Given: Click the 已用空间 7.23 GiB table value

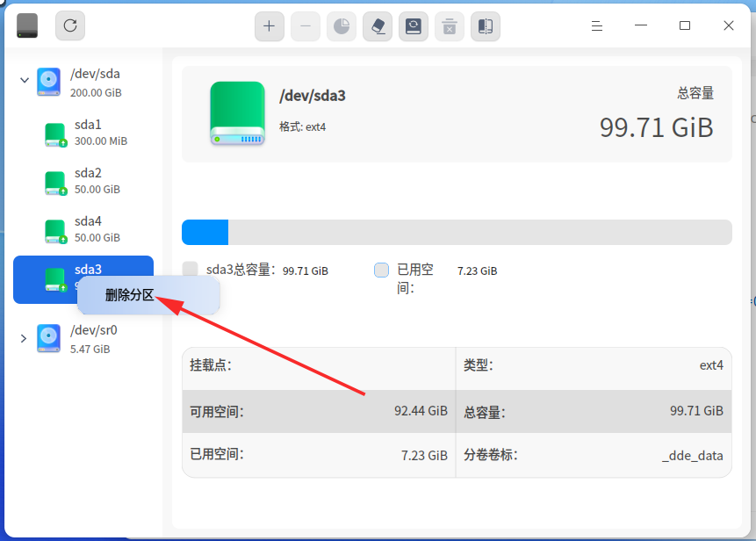Looking at the screenshot, I should (424, 455).
